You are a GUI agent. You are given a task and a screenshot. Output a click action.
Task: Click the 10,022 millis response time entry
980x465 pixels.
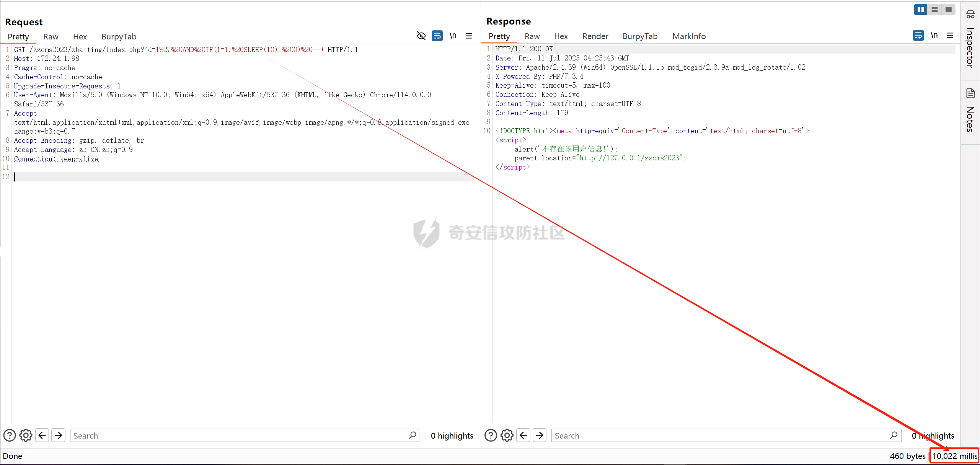pos(955,456)
